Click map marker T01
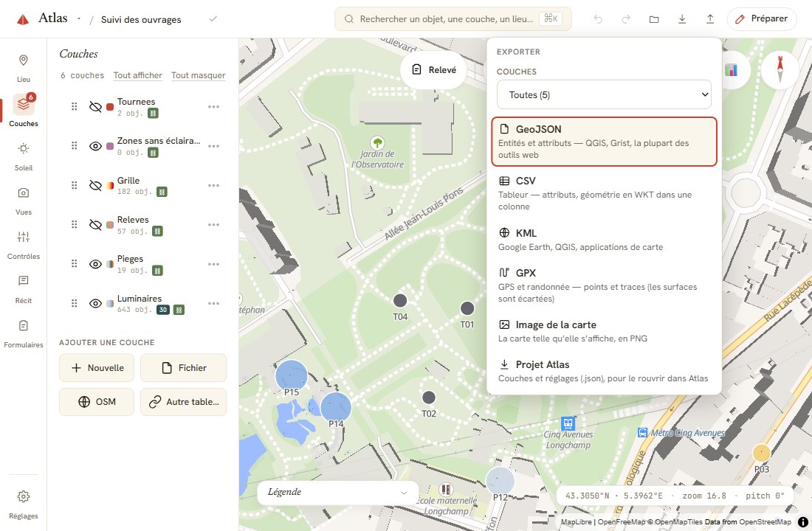 pos(467,308)
